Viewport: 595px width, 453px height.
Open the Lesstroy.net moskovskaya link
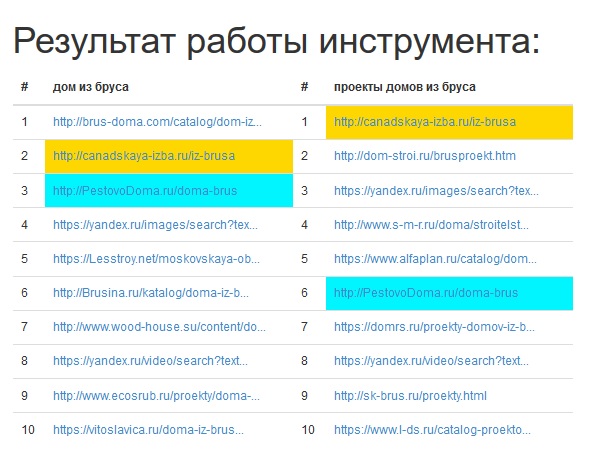coord(156,259)
